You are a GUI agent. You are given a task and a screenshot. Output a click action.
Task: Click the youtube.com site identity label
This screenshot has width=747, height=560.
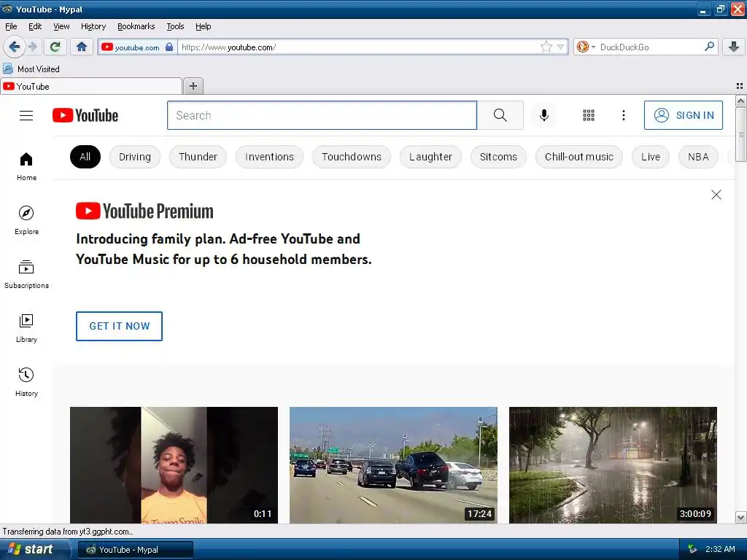pos(137,47)
